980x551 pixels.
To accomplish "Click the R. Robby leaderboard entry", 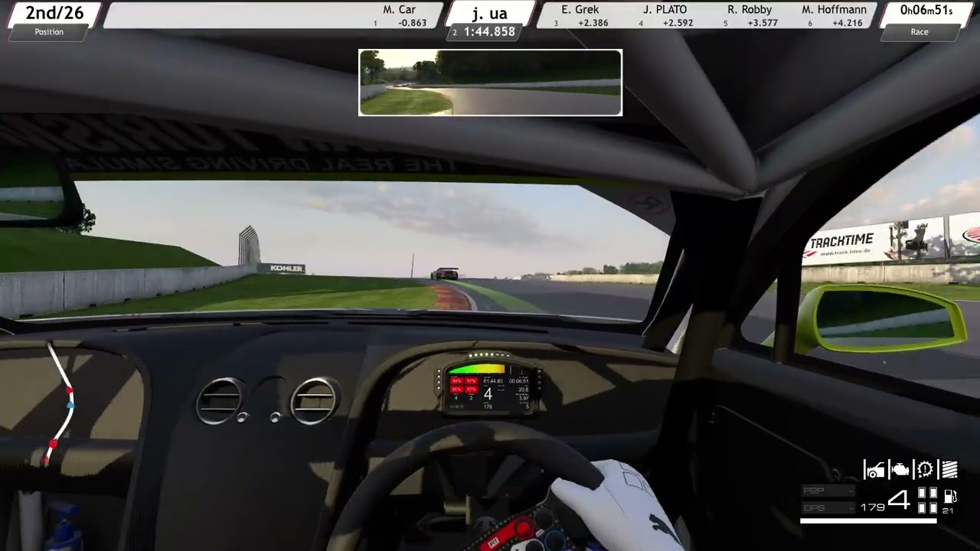I will coord(750,15).
